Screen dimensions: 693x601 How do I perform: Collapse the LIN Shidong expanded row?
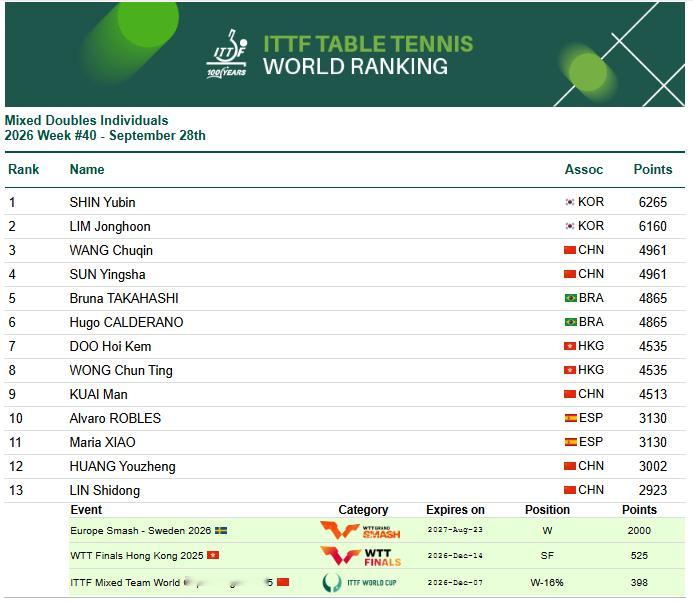pyautogui.click(x=345, y=490)
